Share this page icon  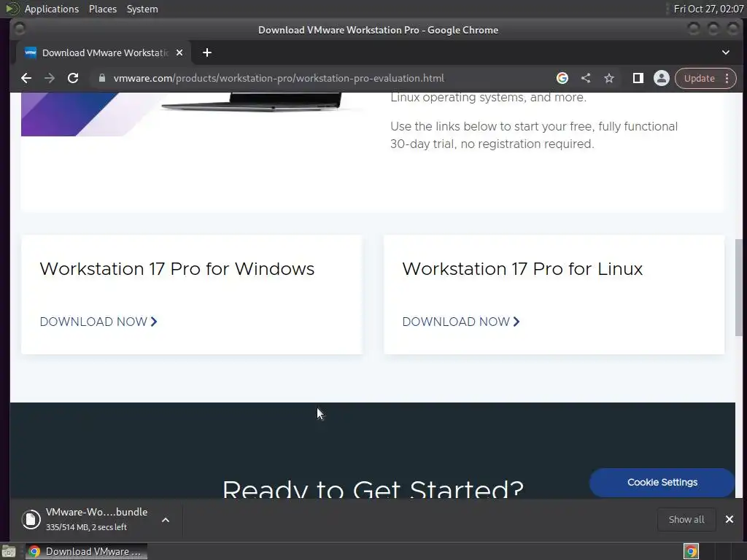586,78
